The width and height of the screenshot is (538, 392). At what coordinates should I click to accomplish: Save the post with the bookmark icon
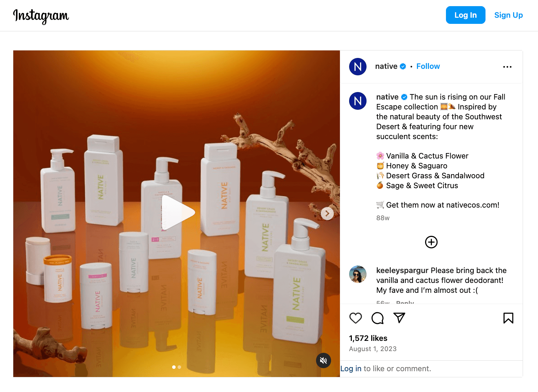click(508, 318)
